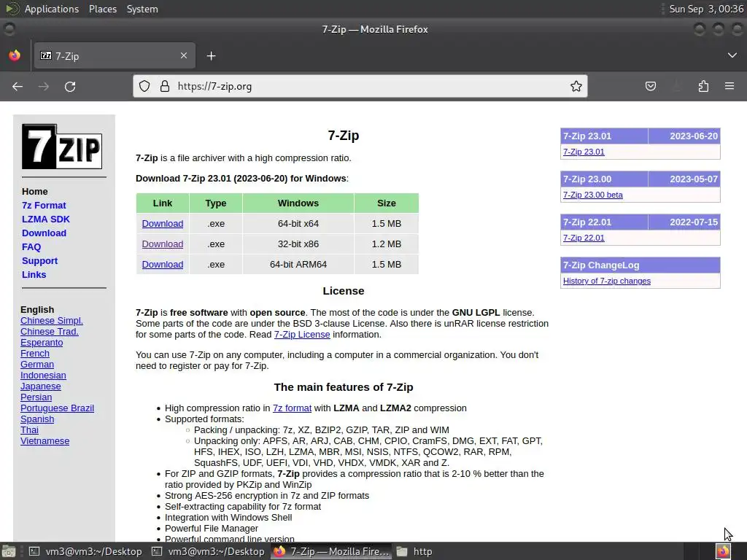The height and width of the screenshot is (560, 747).
Task: Click the 2023-06-20 date header
Action: [684, 136]
